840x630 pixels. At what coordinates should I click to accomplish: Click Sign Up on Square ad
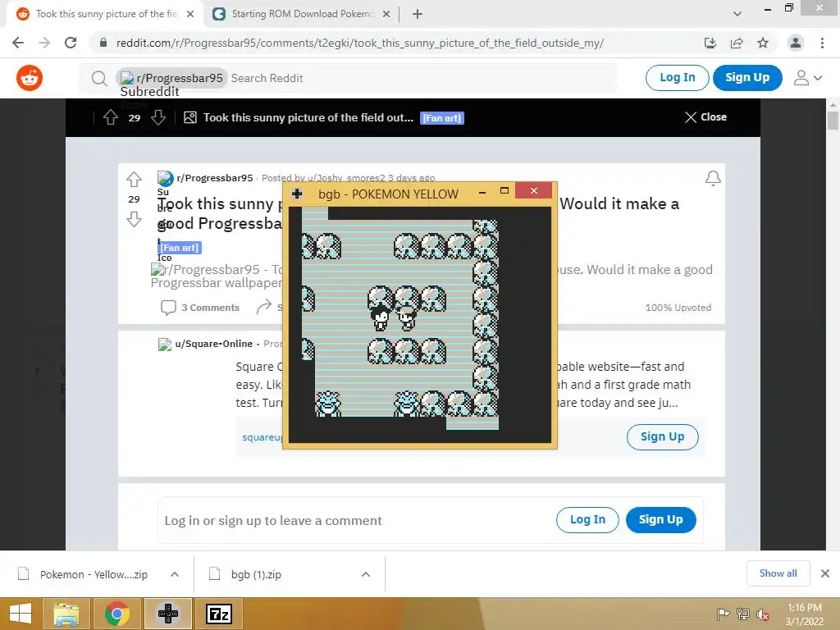pos(662,437)
